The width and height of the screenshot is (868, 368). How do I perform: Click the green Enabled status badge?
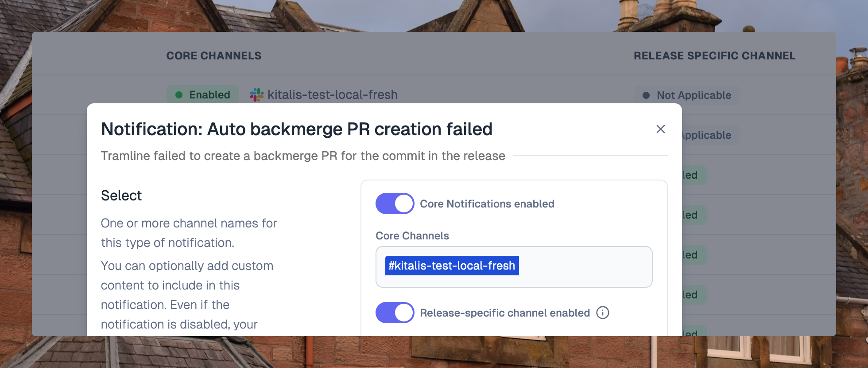[203, 95]
